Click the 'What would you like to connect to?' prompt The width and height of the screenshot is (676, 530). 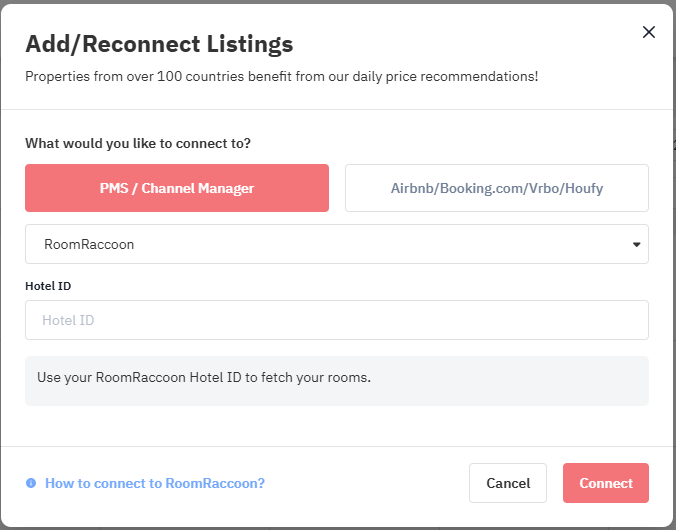[x=138, y=143]
